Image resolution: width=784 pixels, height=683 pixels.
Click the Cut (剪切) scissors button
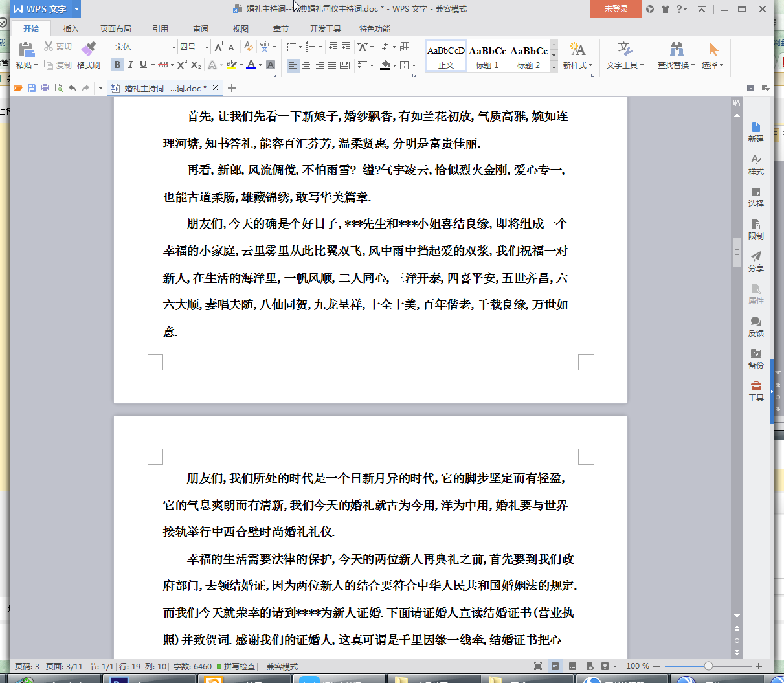(58, 47)
